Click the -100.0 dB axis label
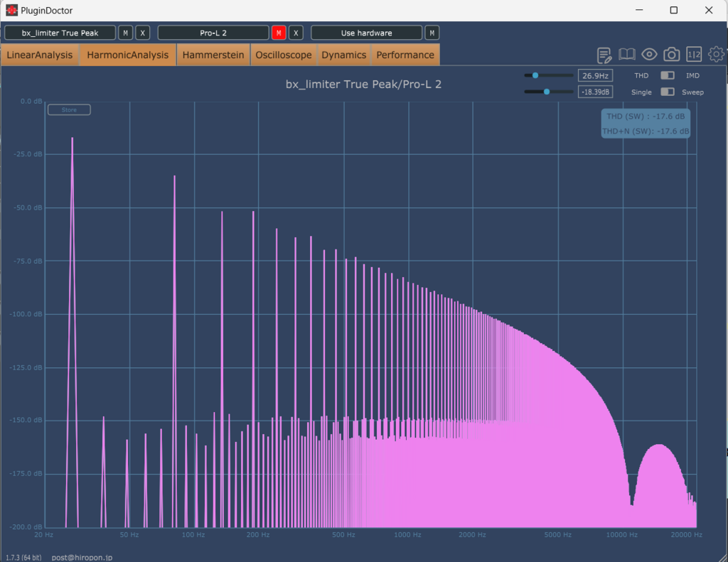 click(x=26, y=314)
